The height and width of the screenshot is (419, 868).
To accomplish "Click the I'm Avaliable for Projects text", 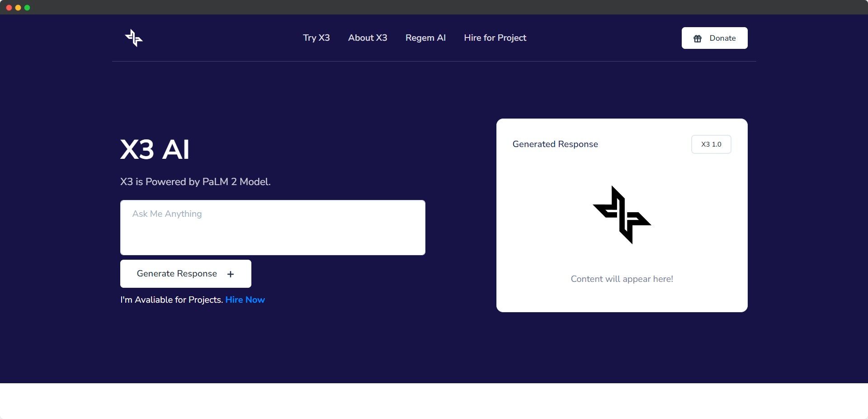I will (171, 300).
